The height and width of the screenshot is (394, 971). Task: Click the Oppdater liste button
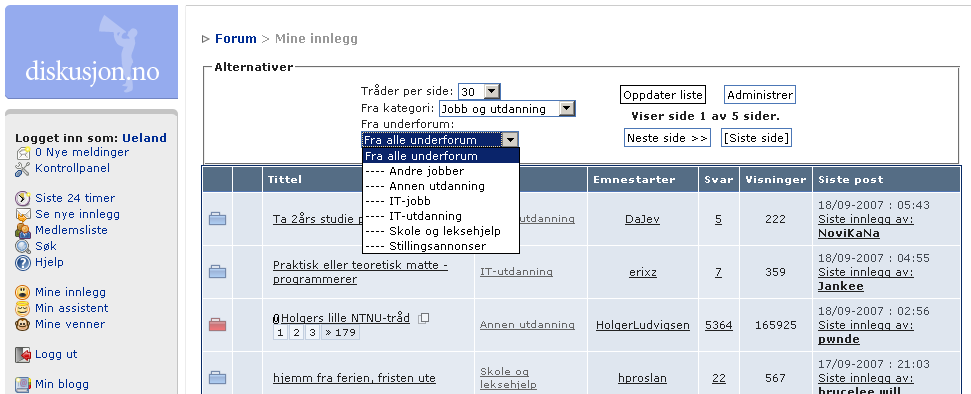coord(663,95)
